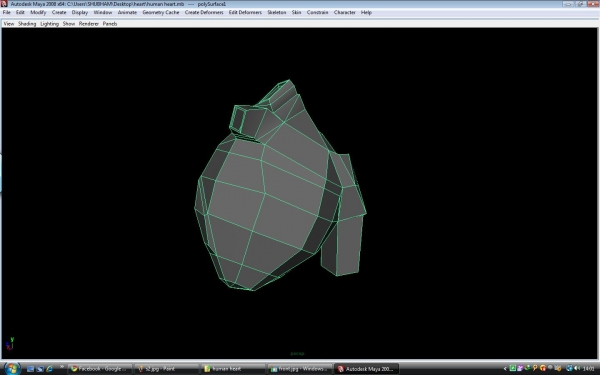Switch to s2.jpg Paint taskbar window
600x375 pixels.
[x=166, y=369]
